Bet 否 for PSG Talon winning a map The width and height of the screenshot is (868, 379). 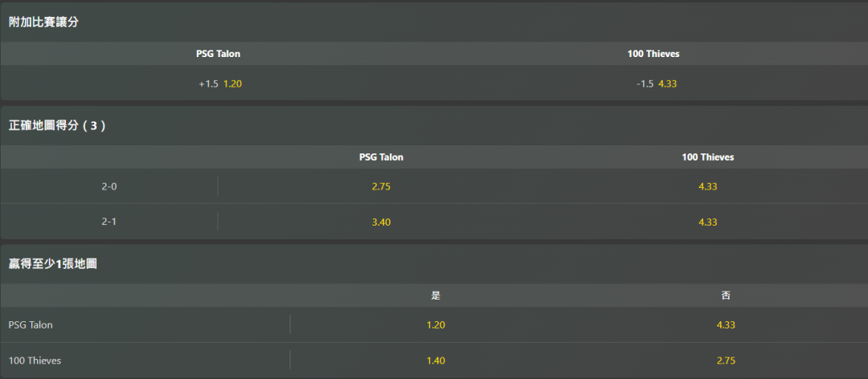point(726,325)
